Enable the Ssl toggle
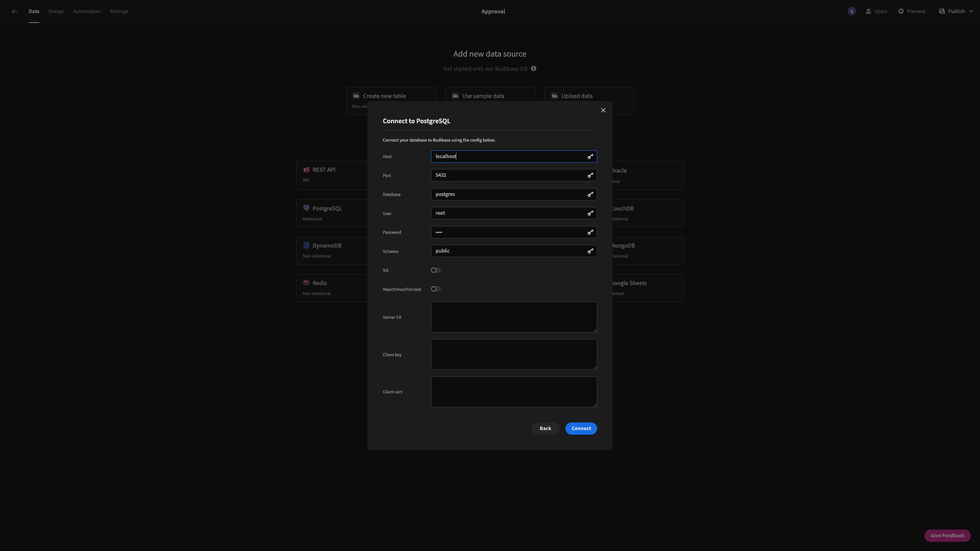980x551 pixels. pyautogui.click(x=436, y=270)
